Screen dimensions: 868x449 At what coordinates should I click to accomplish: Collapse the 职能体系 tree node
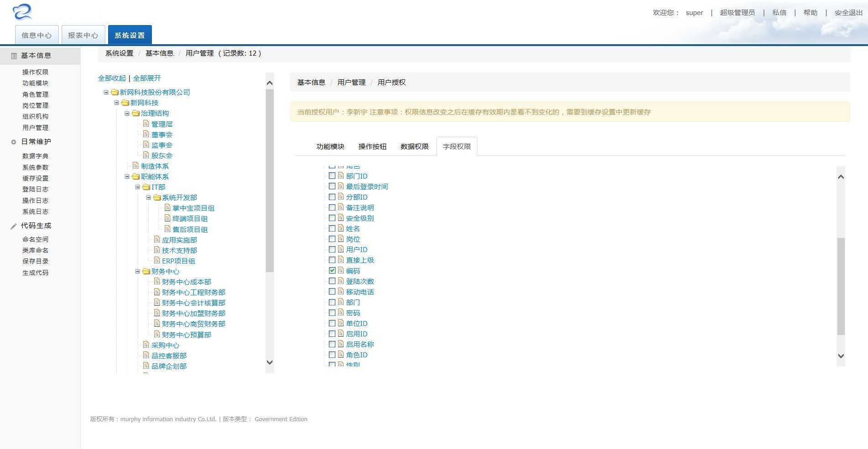[127, 177]
